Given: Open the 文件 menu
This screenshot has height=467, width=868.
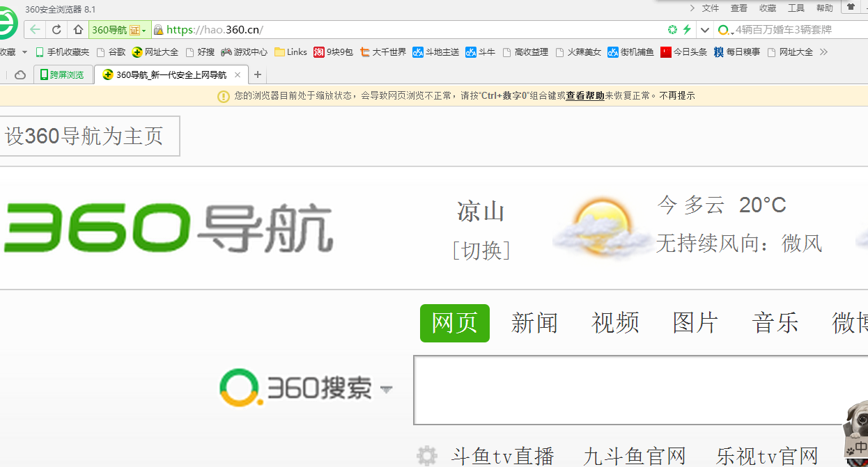Looking at the screenshot, I should (711, 8).
